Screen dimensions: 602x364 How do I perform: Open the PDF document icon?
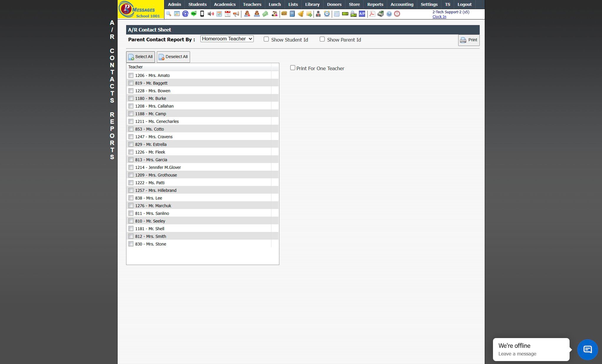click(372, 14)
